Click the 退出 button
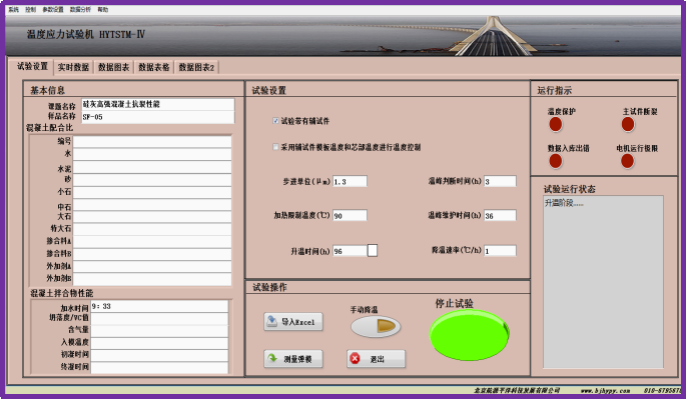 (x=376, y=359)
